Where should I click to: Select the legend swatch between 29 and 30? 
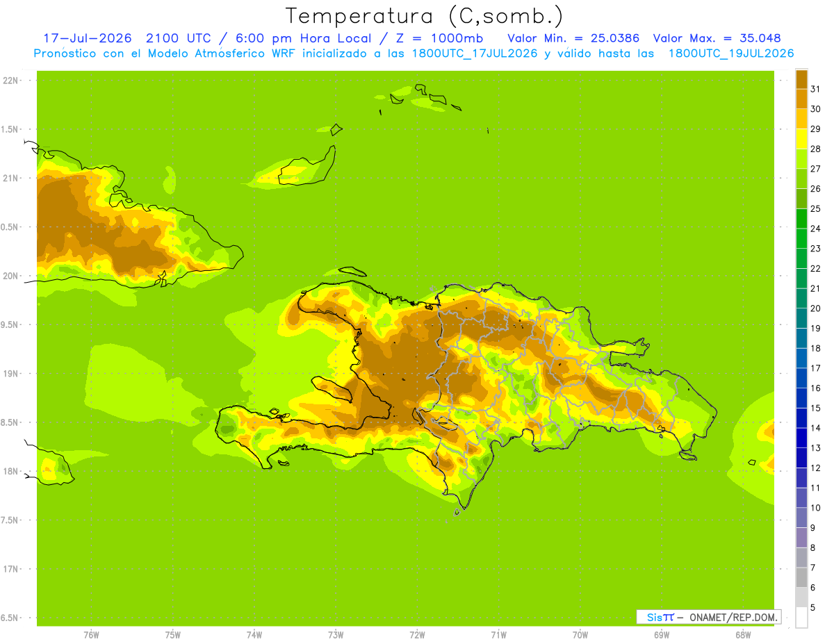click(801, 119)
